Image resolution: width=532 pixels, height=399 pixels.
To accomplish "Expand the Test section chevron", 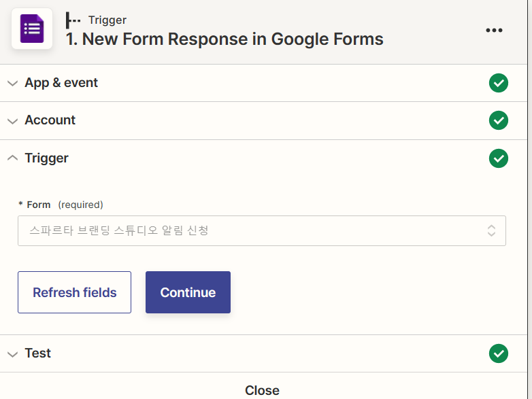I will pyautogui.click(x=12, y=354).
